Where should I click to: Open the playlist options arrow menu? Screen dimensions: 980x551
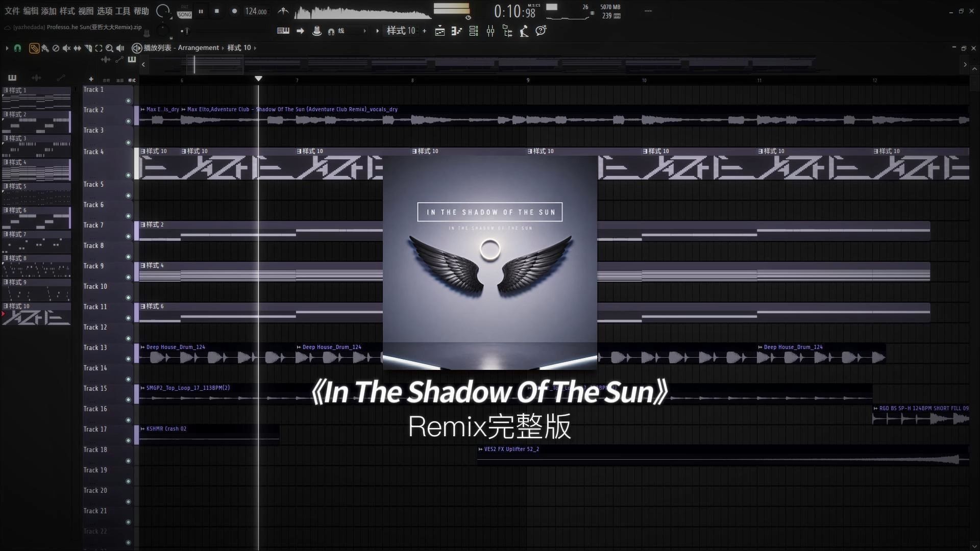[7, 48]
